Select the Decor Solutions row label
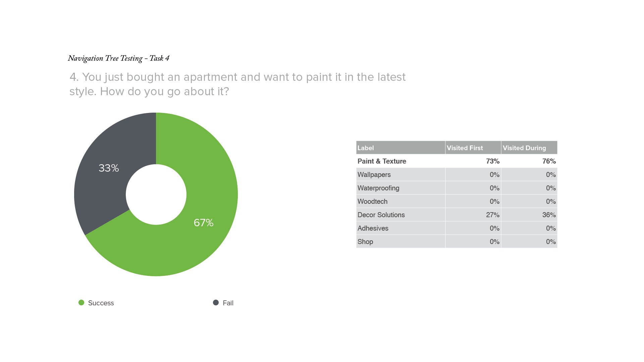The width and height of the screenshot is (644, 362). click(x=381, y=215)
